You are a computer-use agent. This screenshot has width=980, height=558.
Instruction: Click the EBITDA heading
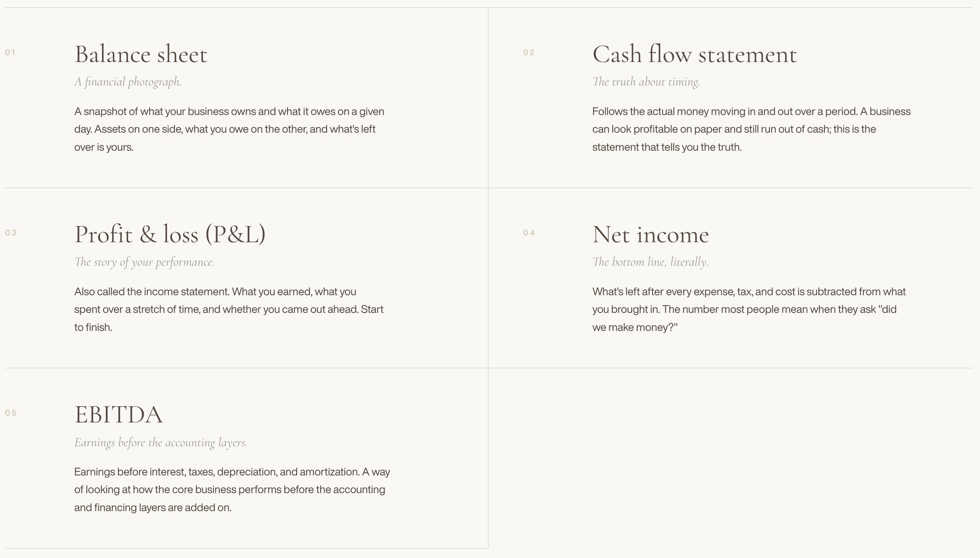pyautogui.click(x=118, y=415)
